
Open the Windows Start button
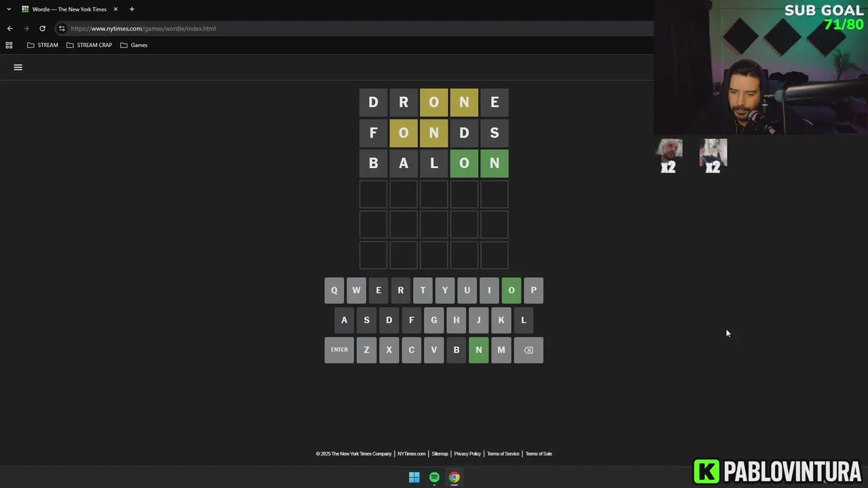pyautogui.click(x=414, y=477)
